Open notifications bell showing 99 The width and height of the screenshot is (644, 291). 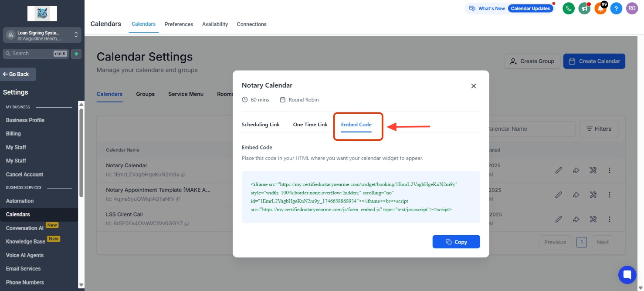pos(600,8)
